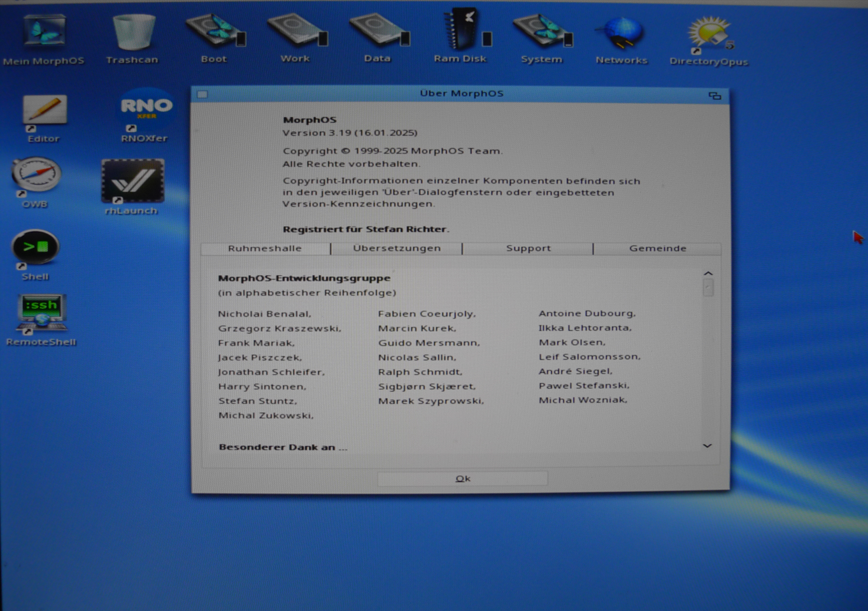Select the Work volume icon

coord(297,31)
